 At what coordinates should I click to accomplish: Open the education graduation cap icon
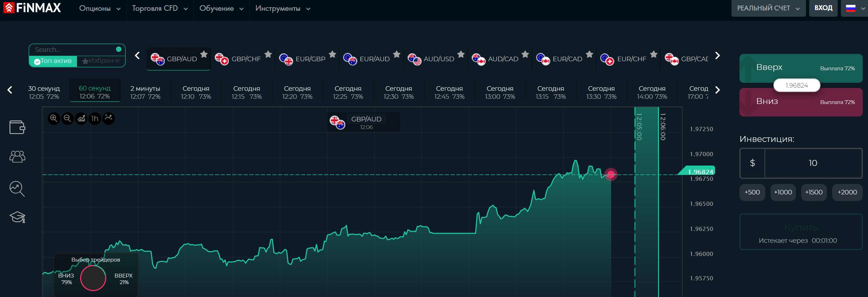[17, 217]
